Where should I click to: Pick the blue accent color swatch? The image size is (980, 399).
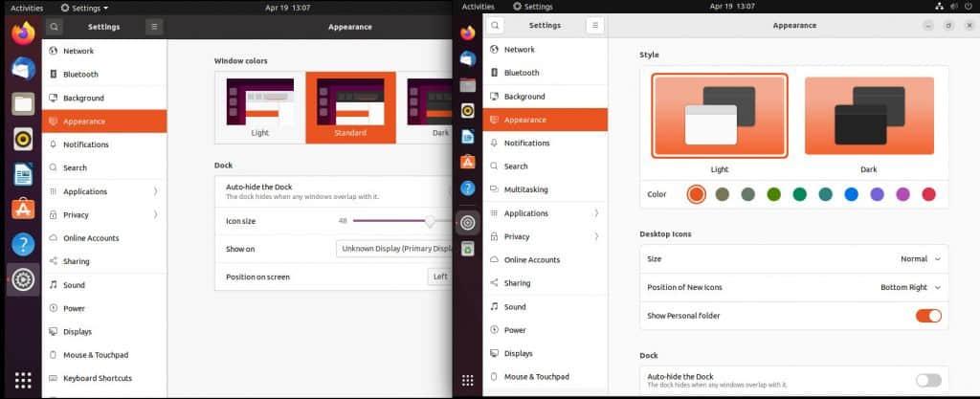click(x=851, y=194)
